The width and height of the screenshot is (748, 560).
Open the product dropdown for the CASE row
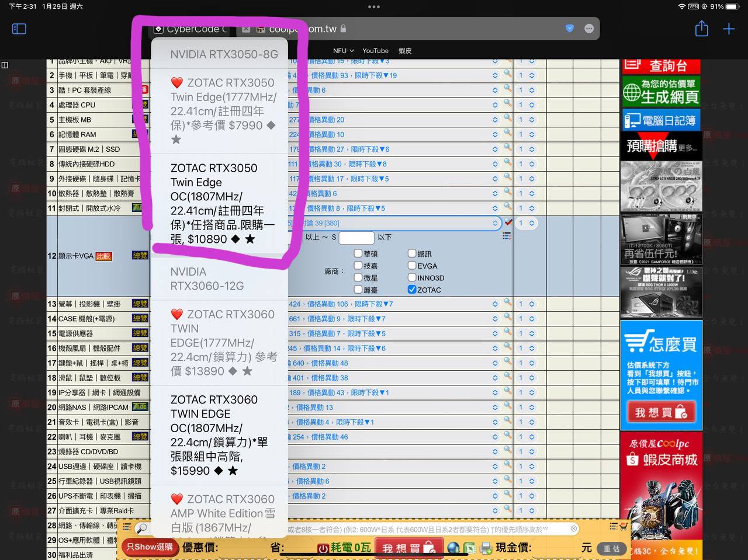pyautogui.click(x=494, y=319)
